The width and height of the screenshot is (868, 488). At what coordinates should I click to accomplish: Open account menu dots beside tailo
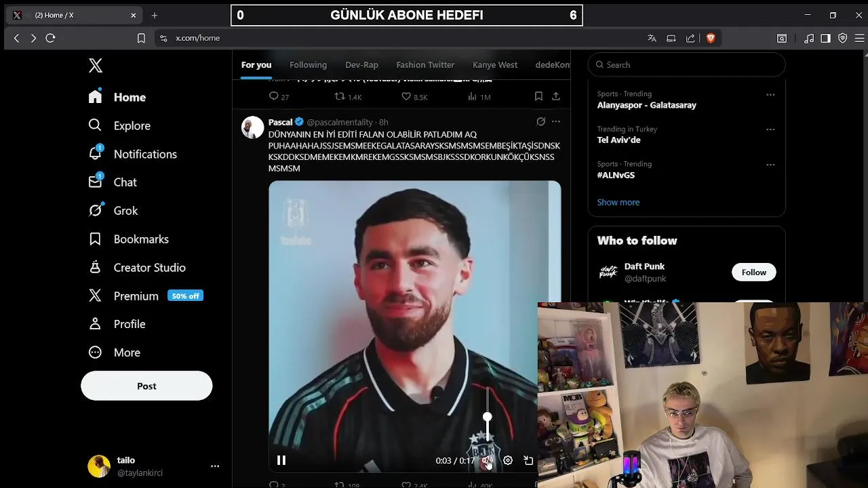tap(215, 466)
